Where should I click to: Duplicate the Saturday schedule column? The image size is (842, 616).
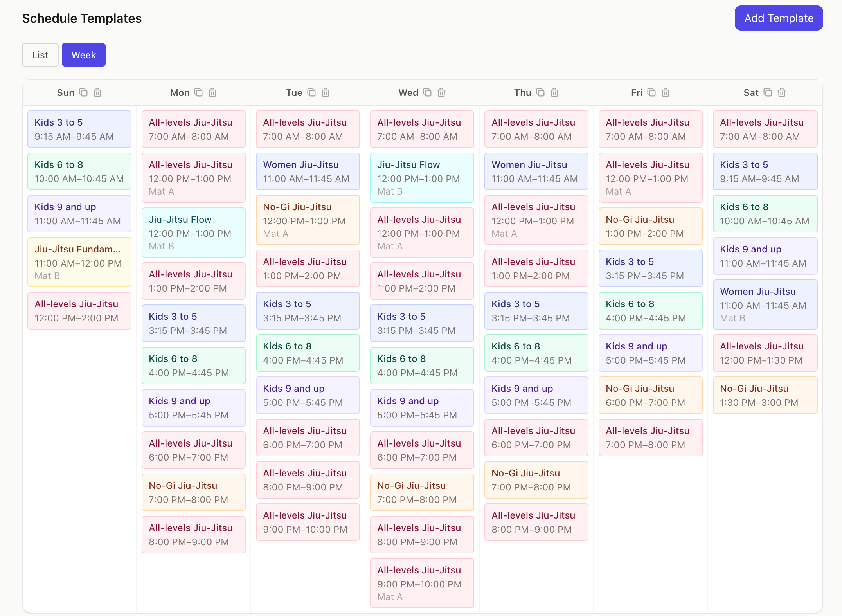(768, 92)
